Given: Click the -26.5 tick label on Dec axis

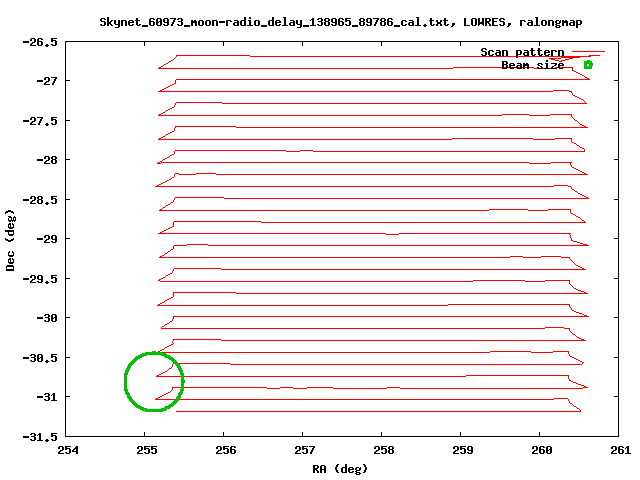Looking at the screenshot, I should pyautogui.click(x=40, y=42).
